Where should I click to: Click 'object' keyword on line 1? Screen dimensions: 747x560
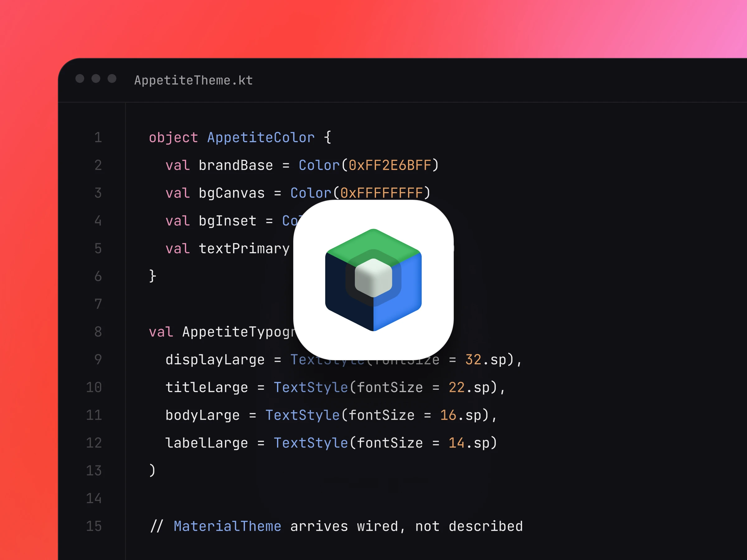174,138
